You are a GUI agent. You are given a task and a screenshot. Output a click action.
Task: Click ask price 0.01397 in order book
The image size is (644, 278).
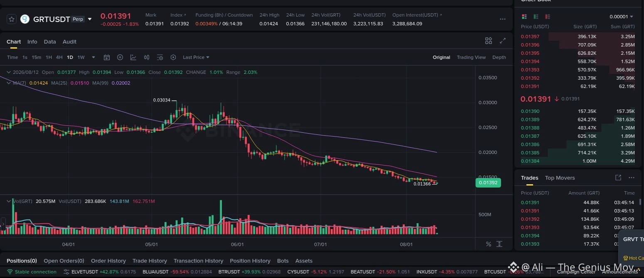(530, 37)
